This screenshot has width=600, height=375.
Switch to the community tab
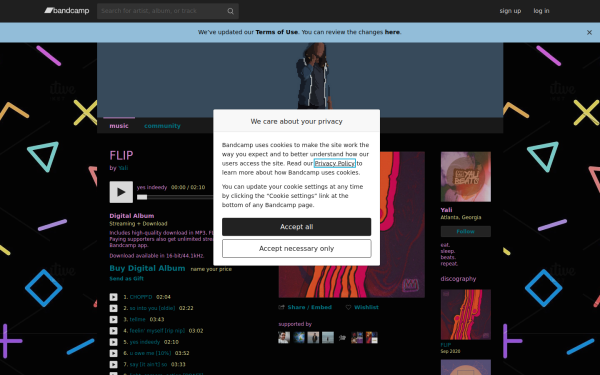[162, 126]
